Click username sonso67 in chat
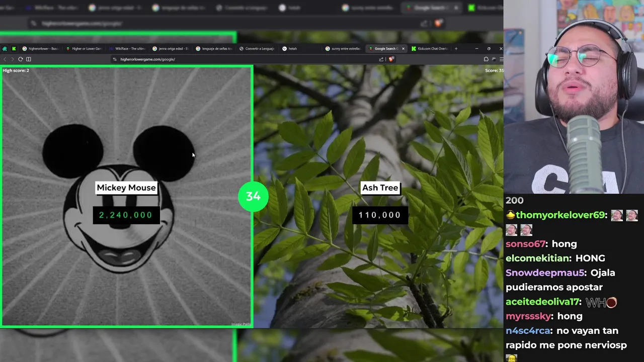644x362 pixels. coord(526,244)
